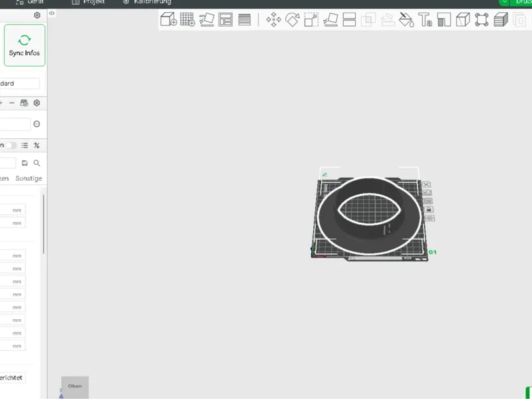The height and width of the screenshot is (399, 532).
Task: Click the minus button in filament row
Action: [12, 103]
